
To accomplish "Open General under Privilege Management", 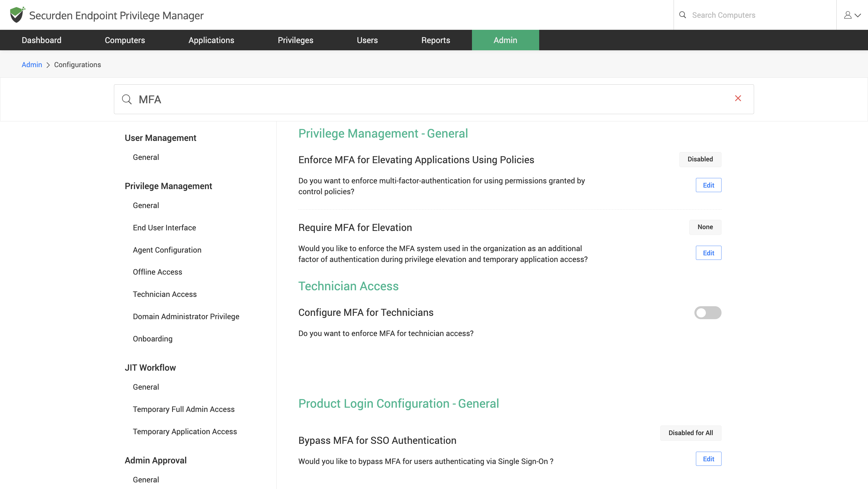I will click(146, 205).
